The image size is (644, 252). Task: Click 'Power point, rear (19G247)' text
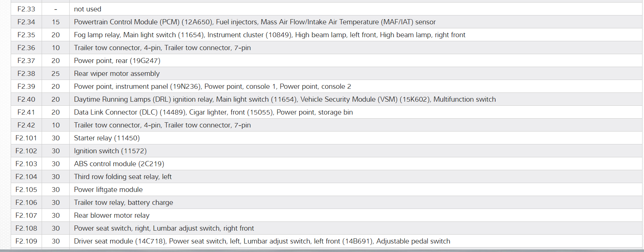coord(117,61)
